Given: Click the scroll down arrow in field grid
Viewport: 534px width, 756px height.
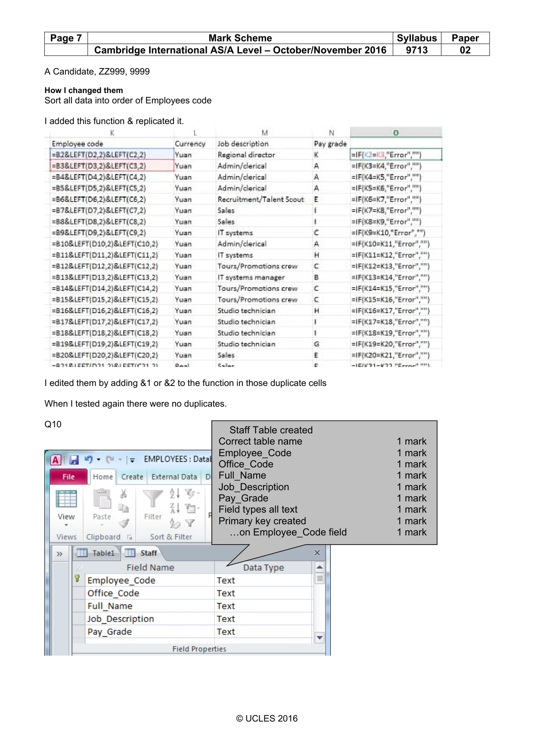Looking at the screenshot, I should (x=320, y=638).
